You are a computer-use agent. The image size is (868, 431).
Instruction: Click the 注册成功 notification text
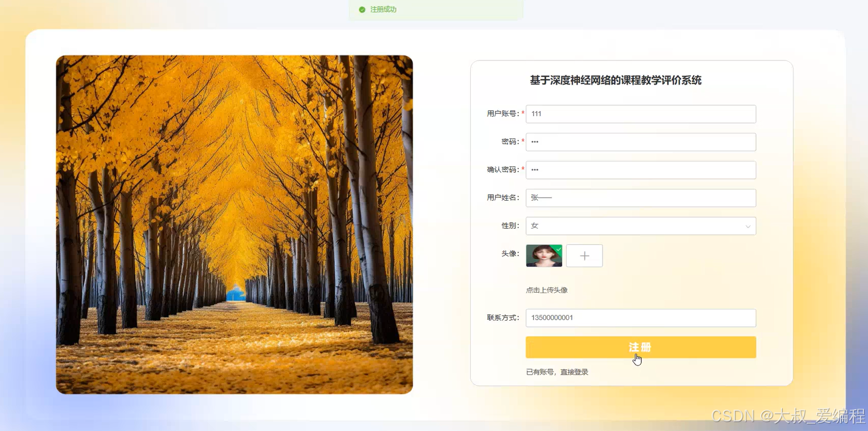tap(383, 10)
